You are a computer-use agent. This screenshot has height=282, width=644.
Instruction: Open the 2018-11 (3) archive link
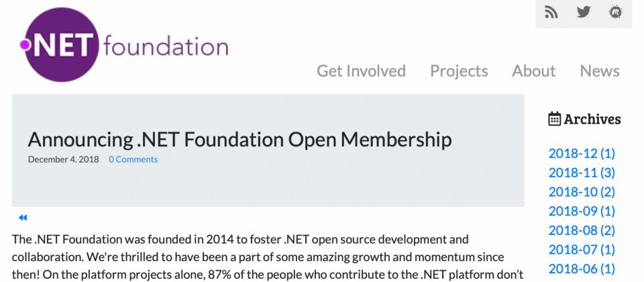[582, 173]
